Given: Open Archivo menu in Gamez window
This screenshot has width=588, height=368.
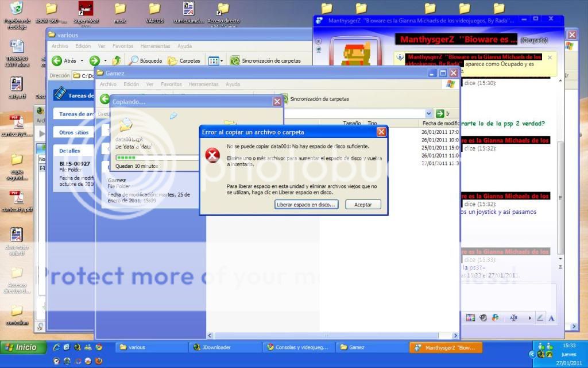Looking at the screenshot, I should [108, 84].
